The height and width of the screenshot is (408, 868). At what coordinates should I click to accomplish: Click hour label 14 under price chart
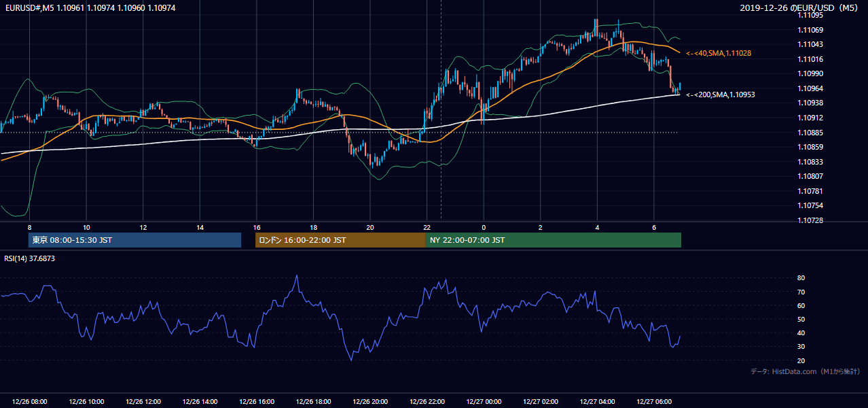pos(200,227)
